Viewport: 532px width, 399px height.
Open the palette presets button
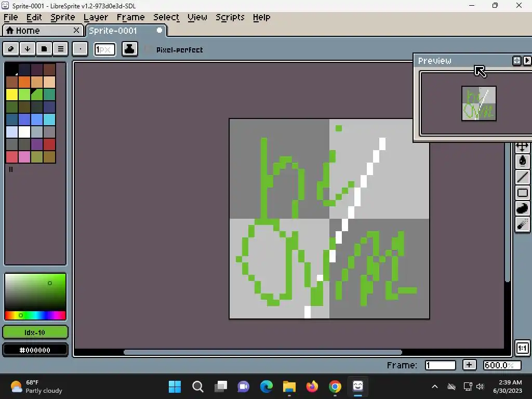[x=44, y=49]
